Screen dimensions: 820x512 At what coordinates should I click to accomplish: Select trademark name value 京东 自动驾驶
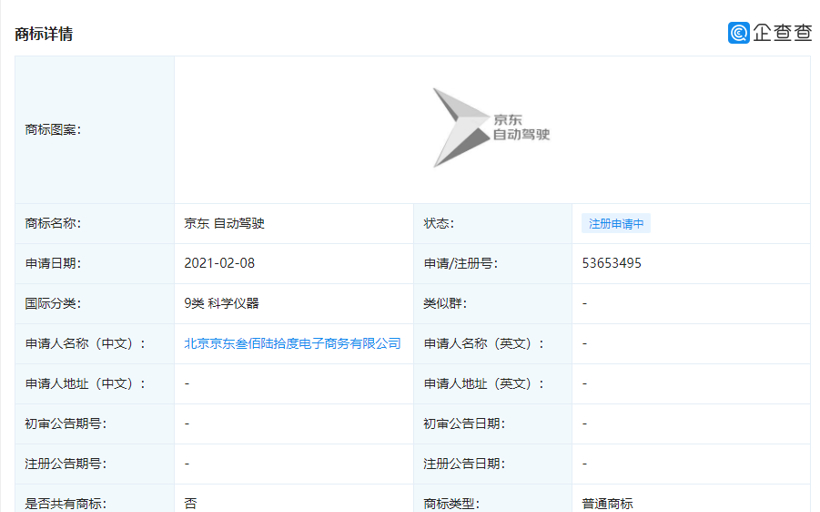pyautogui.click(x=224, y=223)
